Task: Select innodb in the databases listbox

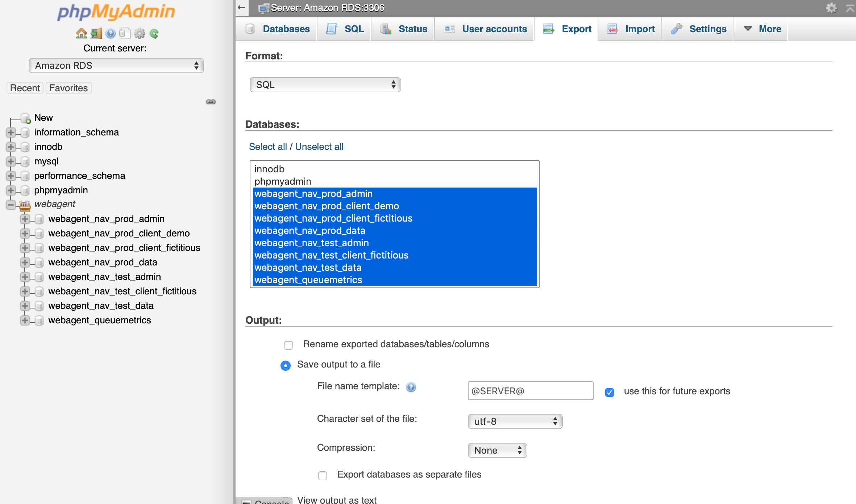Action: (394, 169)
